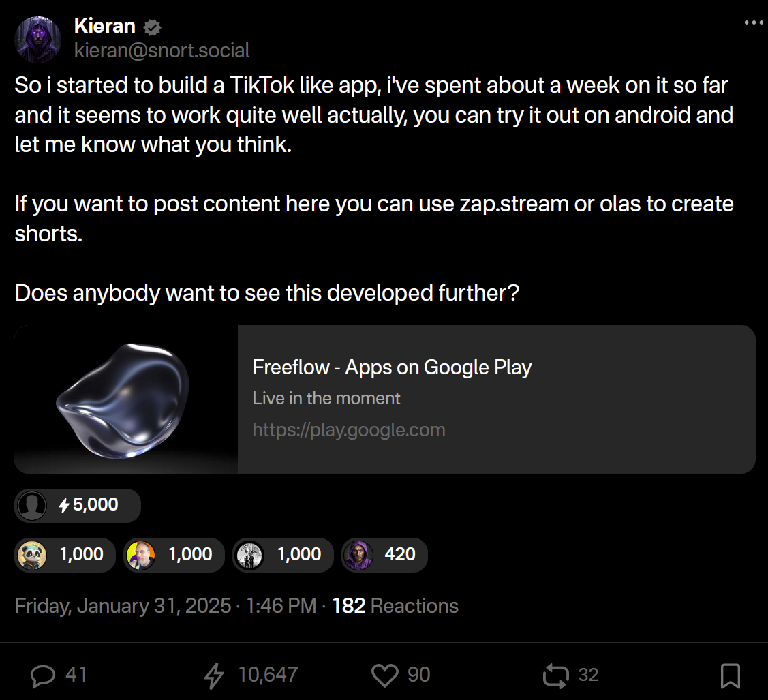Bookmark this post
Viewport: 768px width, 700px height.
coord(730,675)
